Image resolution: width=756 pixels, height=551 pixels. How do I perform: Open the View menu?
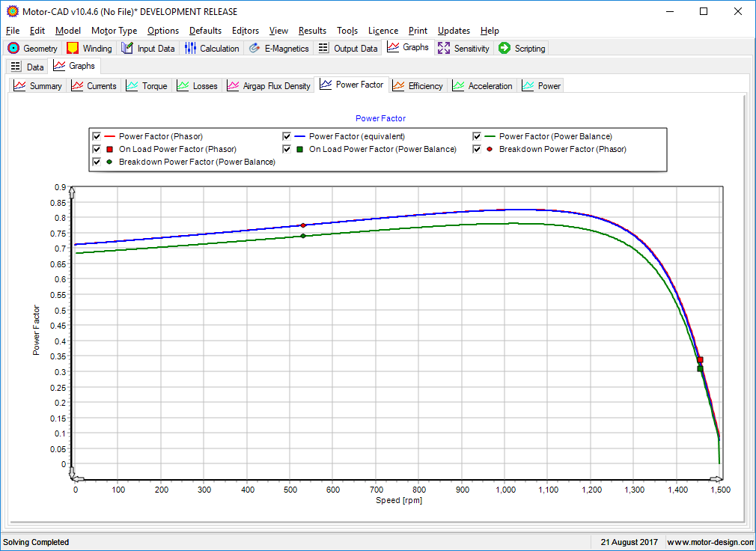coord(278,31)
